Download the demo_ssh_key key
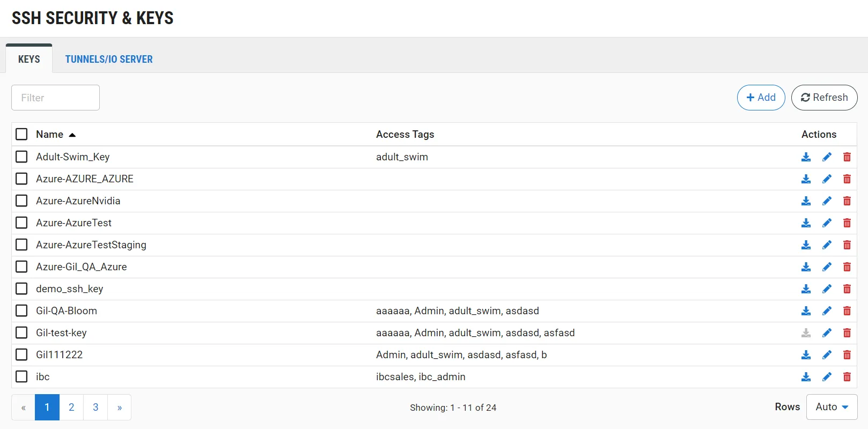This screenshot has width=868, height=429. pyautogui.click(x=806, y=289)
